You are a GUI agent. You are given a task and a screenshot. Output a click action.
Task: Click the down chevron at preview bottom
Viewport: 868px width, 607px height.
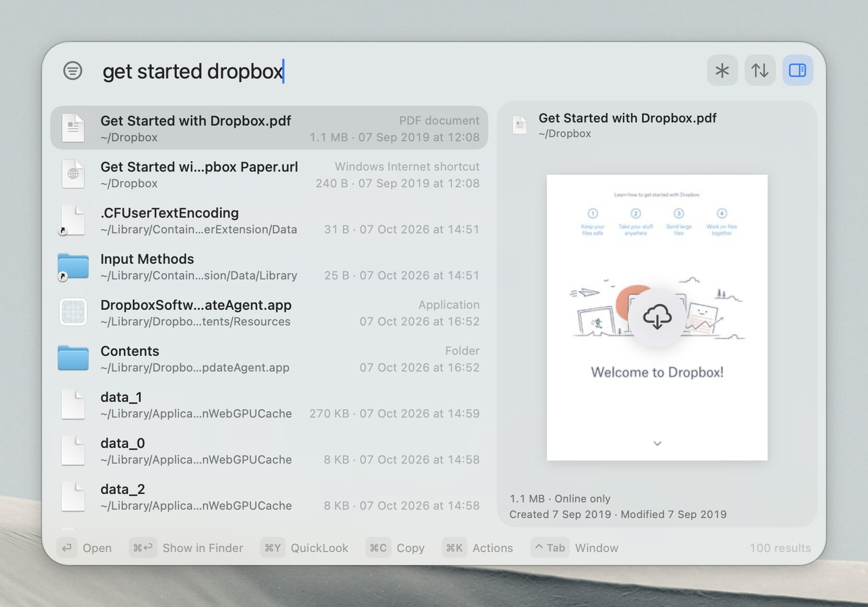[658, 444]
